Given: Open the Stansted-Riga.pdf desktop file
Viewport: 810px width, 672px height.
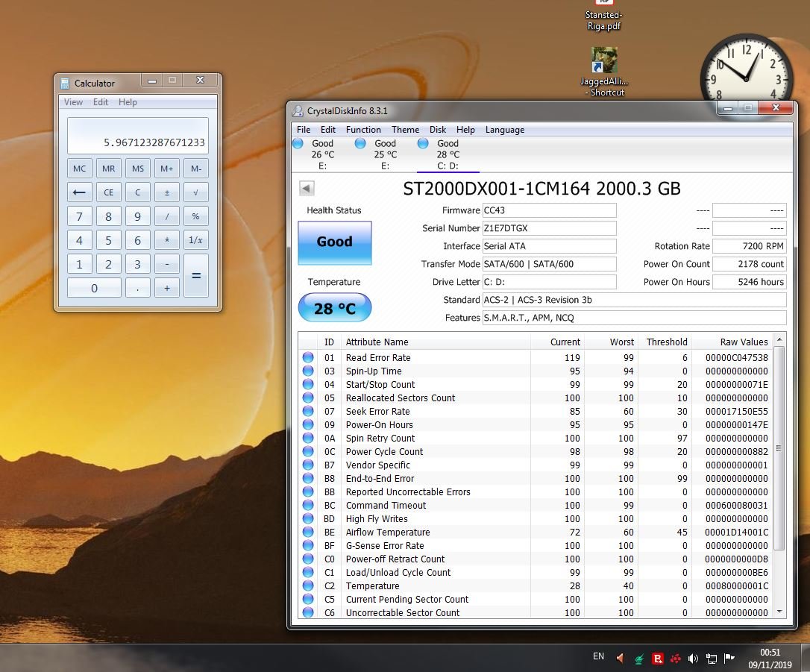Looking at the screenshot, I should [x=603, y=16].
